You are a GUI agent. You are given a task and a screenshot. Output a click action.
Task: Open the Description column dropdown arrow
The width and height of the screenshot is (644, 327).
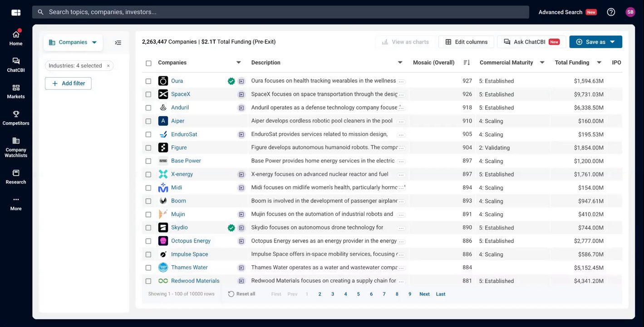coord(400,63)
